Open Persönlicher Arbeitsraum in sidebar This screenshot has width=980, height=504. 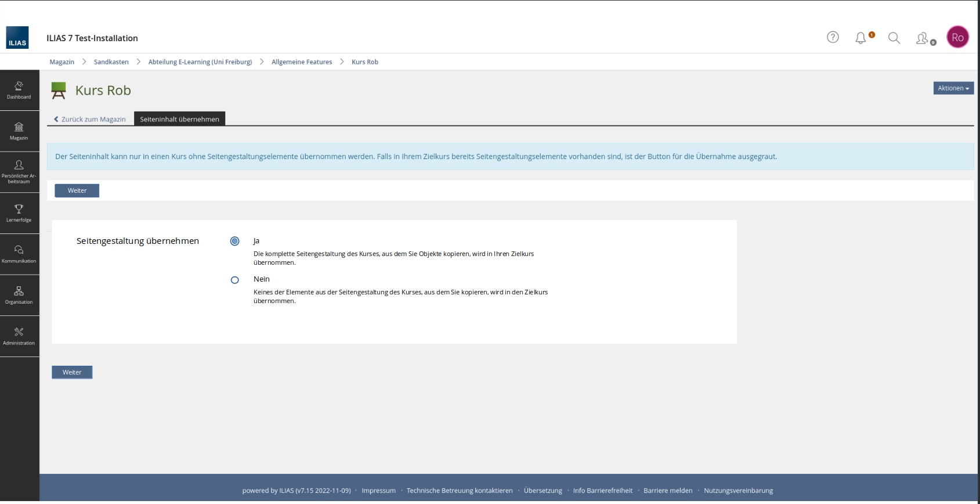[19, 172]
